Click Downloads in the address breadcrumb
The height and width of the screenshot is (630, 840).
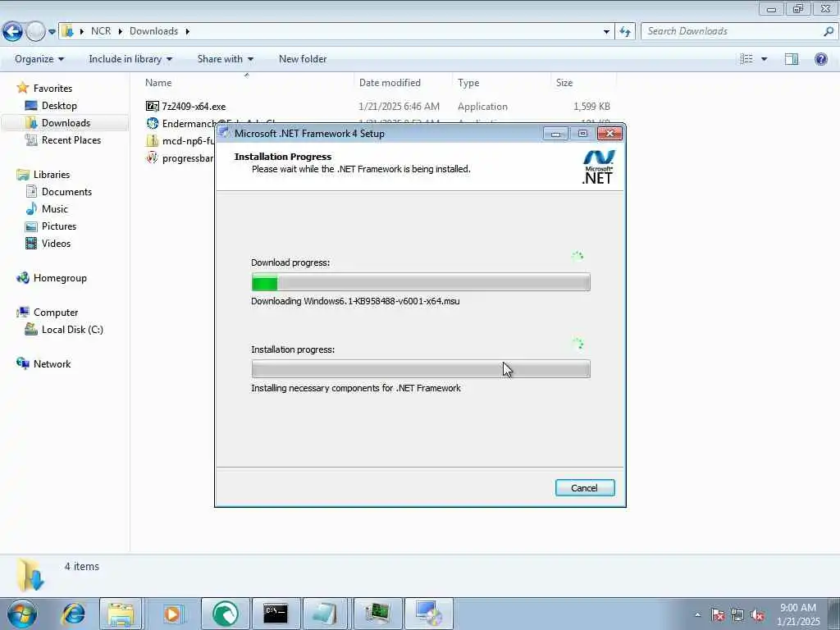[153, 31]
